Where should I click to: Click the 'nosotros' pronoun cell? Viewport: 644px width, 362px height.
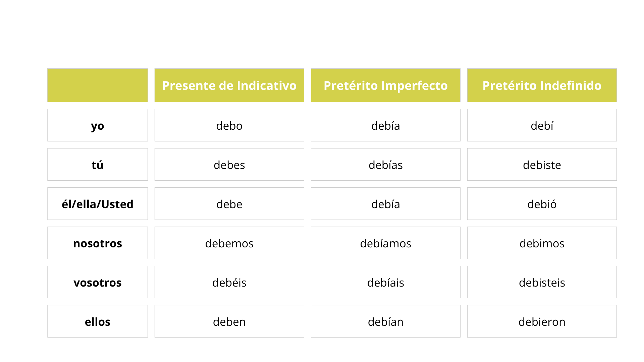(98, 243)
